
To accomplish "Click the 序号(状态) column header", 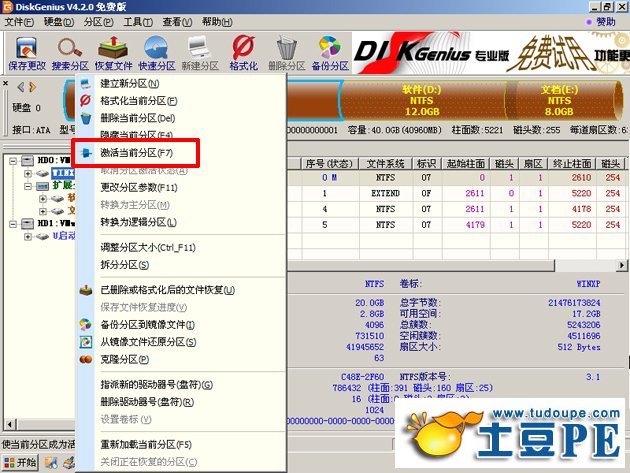I will (x=329, y=164).
